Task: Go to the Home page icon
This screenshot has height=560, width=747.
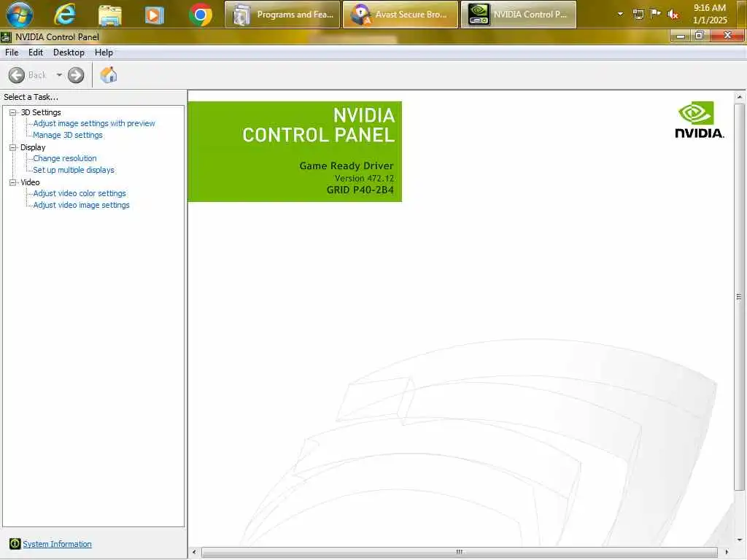Action: [x=109, y=75]
